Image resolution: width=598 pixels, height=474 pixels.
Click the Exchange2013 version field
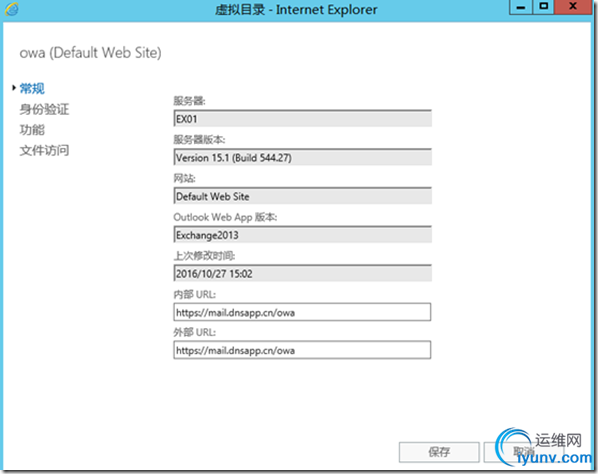pyautogui.click(x=302, y=235)
